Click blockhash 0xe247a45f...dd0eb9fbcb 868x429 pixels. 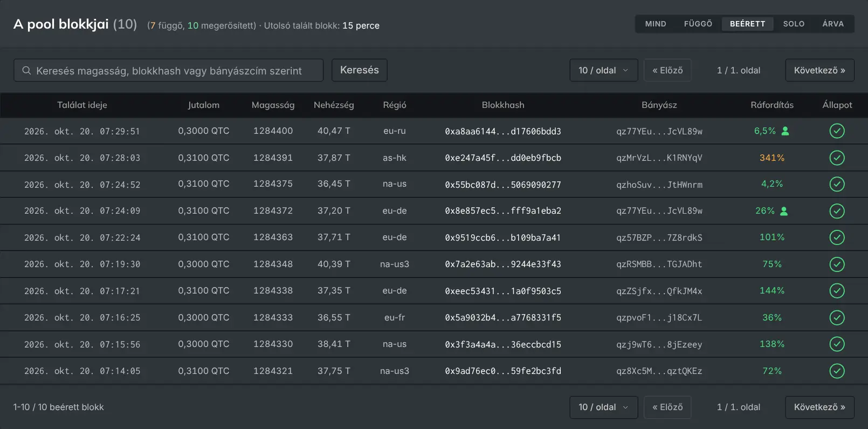pos(503,158)
